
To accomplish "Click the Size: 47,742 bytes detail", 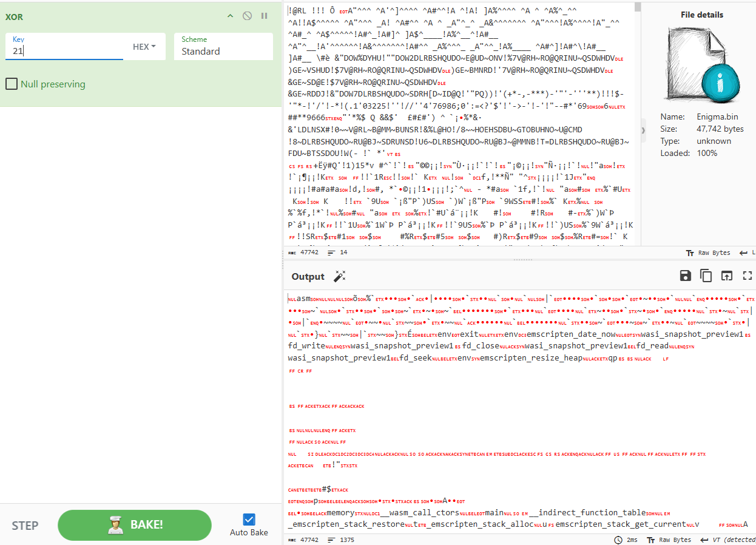I will pos(702,129).
